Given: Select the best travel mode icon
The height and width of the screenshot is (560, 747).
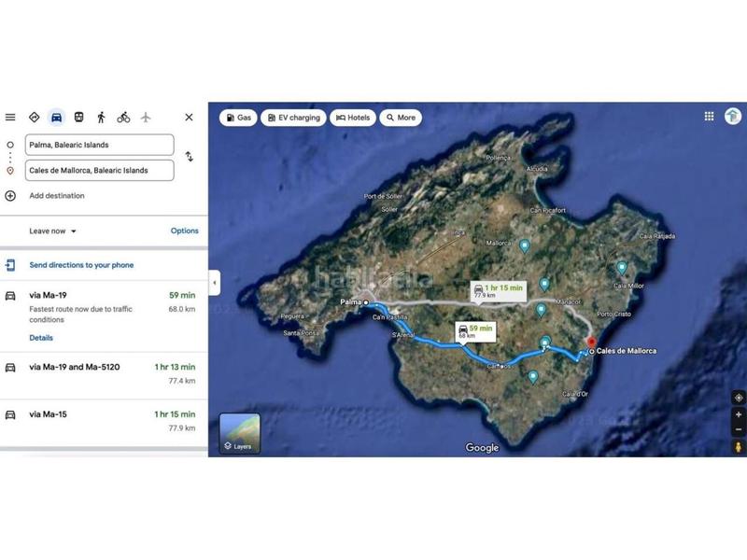Looking at the screenshot, I should pos(34,118).
